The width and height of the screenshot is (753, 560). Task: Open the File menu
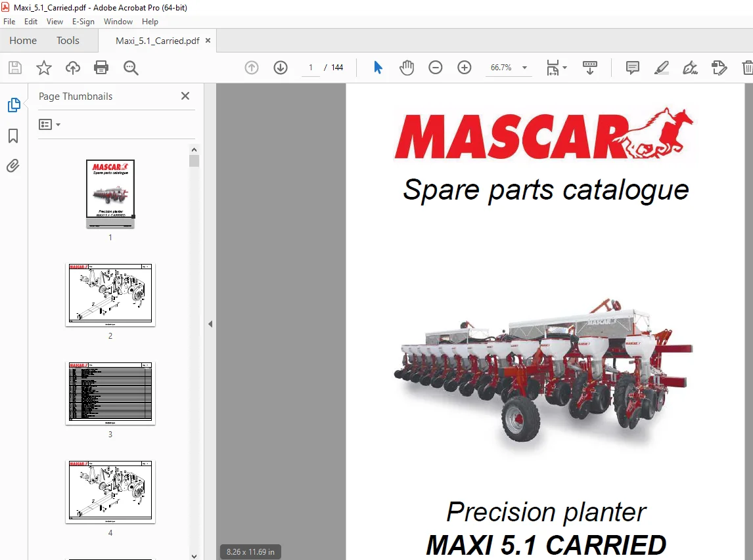9,22
